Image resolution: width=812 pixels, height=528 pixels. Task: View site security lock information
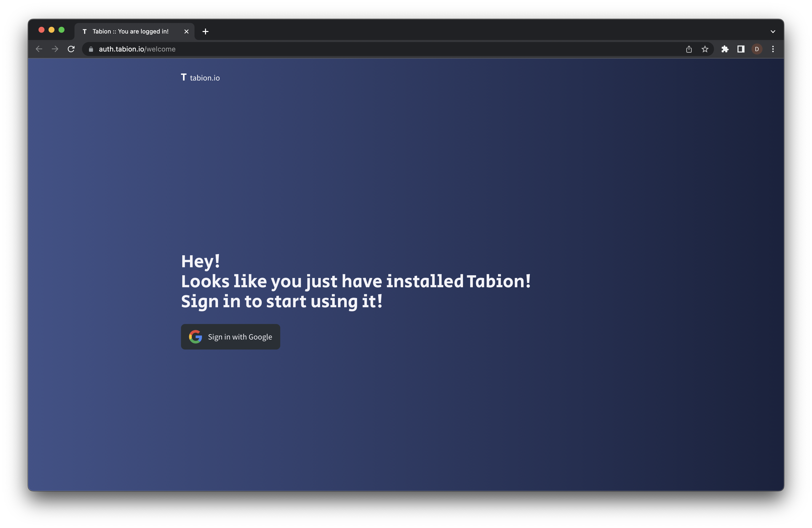coord(91,49)
